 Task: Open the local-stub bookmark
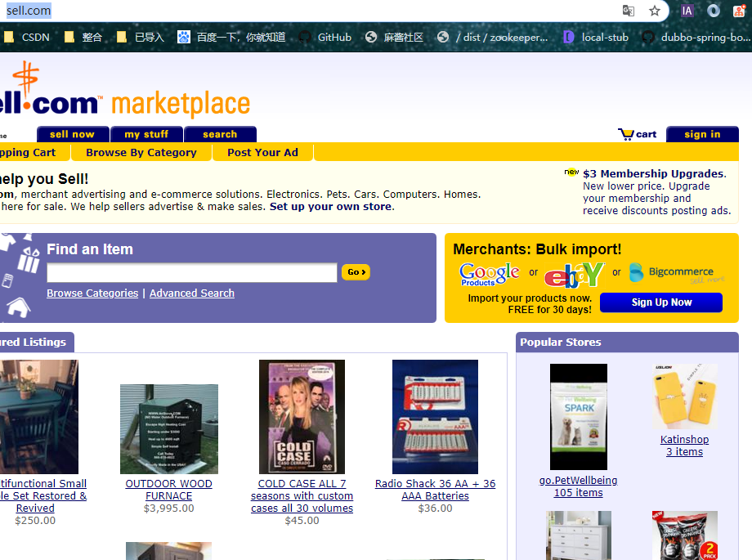click(596, 37)
